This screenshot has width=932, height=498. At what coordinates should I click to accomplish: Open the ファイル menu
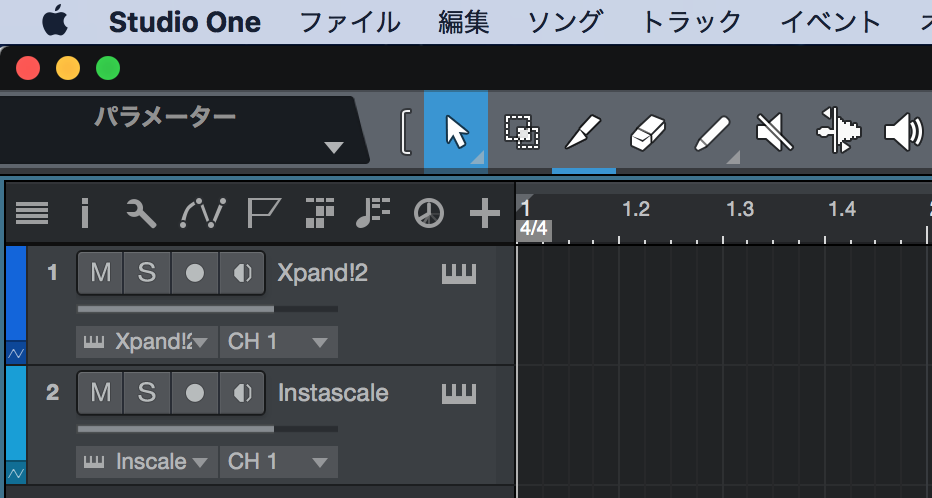[x=350, y=23]
